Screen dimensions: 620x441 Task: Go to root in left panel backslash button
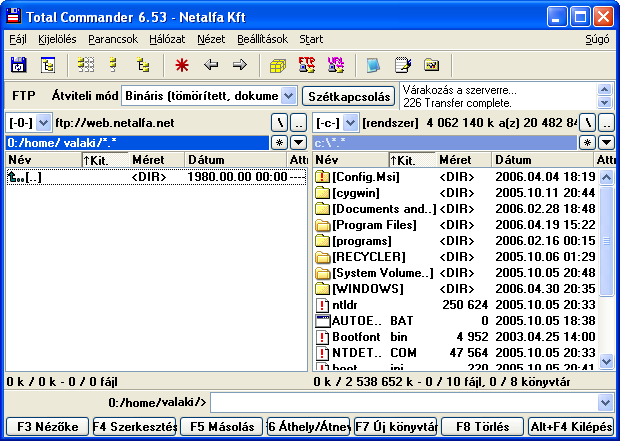pyautogui.click(x=280, y=123)
